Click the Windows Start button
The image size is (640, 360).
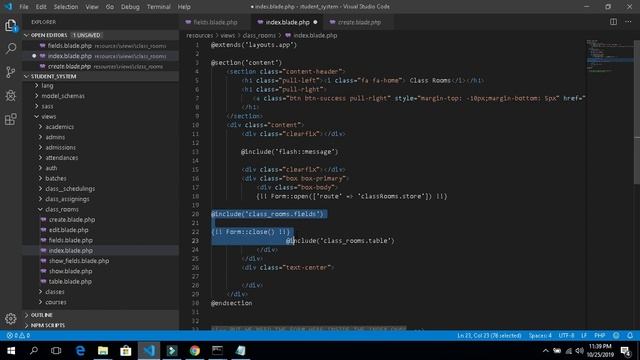11,351
